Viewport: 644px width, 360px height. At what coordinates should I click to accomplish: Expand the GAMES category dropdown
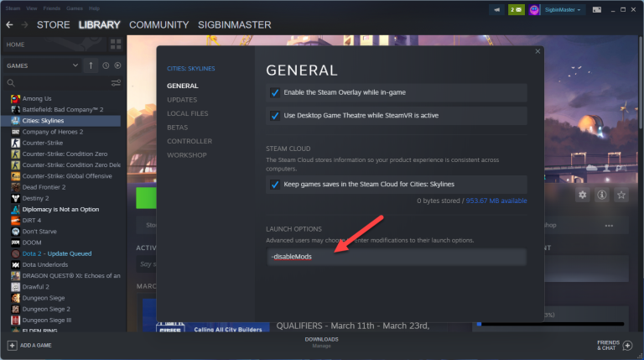[x=75, y=65]
